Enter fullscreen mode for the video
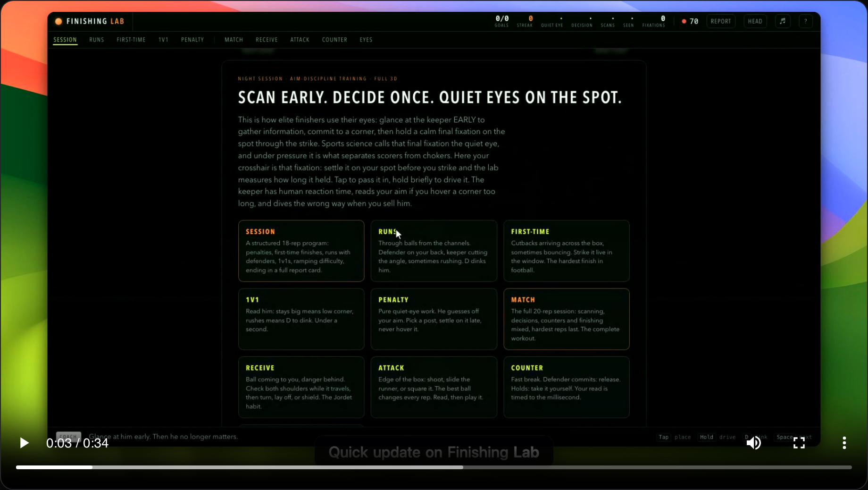868x490 pixels. [x=799, y=443]
